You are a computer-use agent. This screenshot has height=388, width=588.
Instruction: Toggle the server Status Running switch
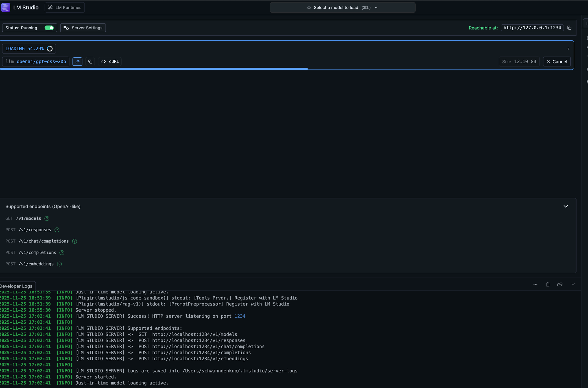click(49, 28)
